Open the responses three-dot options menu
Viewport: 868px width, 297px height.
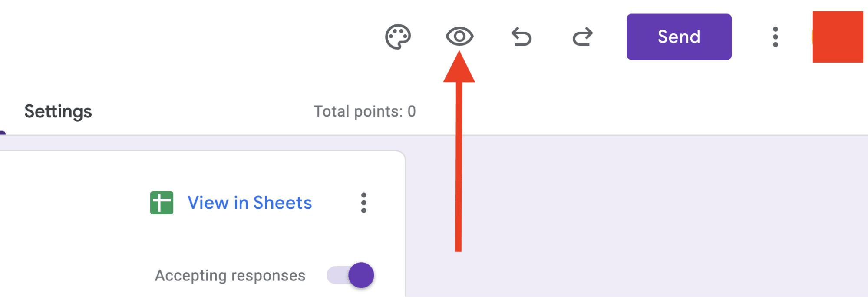point(363,202)
